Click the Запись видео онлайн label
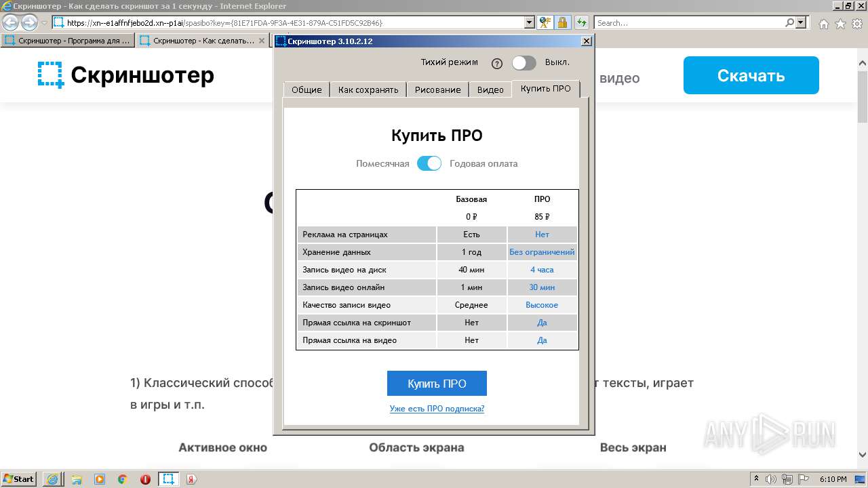Viewport: 868px width, 488px height. tap(344, 287)
